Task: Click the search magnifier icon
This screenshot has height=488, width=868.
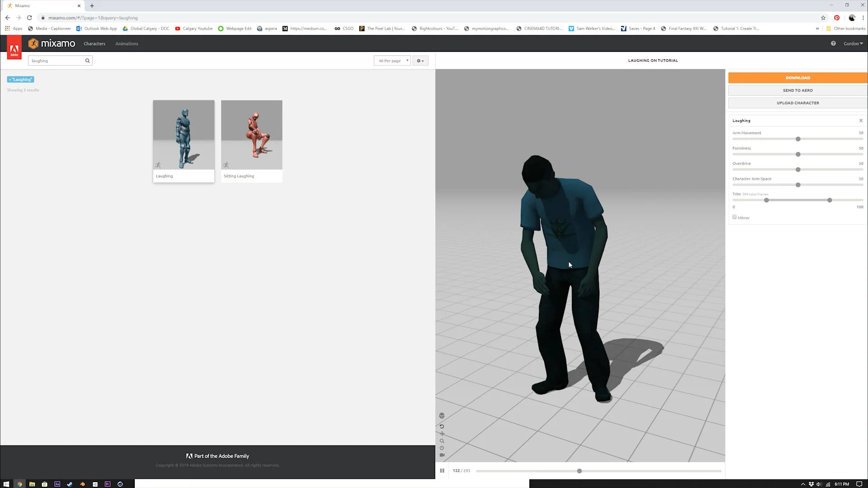Action: [x=87, y=61]
